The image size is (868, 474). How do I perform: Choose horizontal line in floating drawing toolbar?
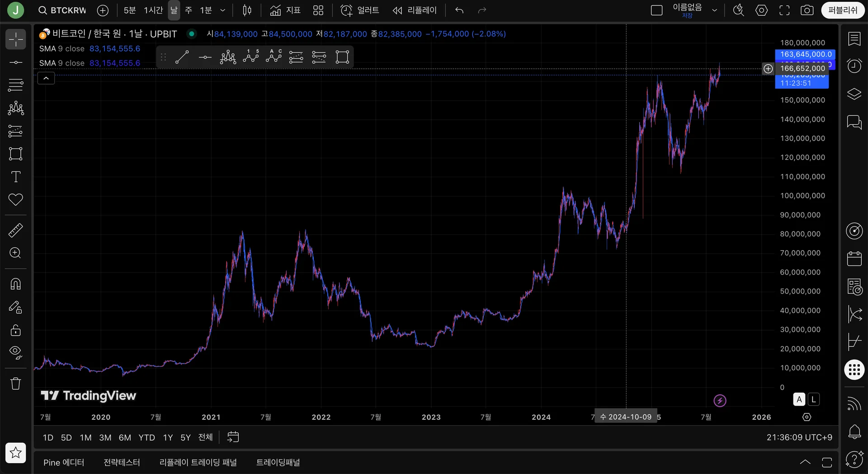tap(205, 57)
